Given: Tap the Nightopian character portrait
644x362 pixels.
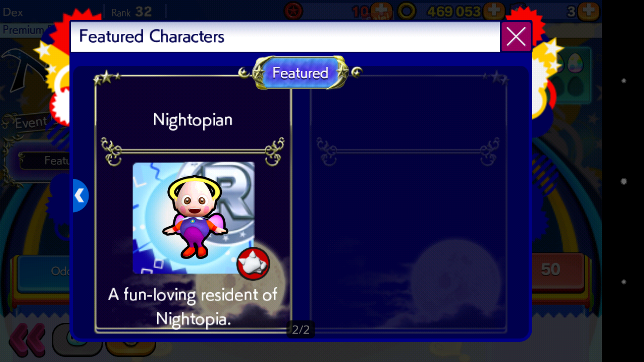Looking at the screenshot, I should [x=194, y=218].
